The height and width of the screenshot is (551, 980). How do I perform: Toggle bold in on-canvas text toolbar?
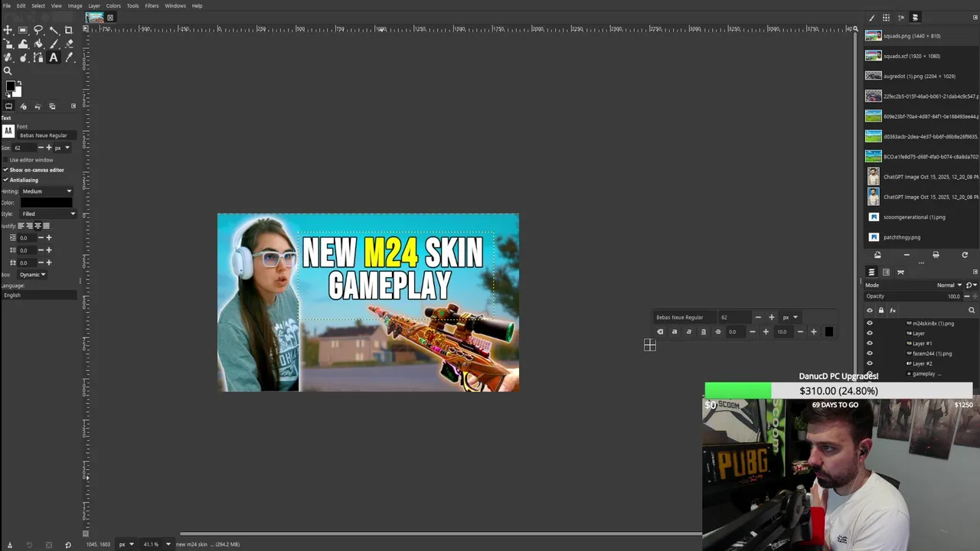click(675, 331)
